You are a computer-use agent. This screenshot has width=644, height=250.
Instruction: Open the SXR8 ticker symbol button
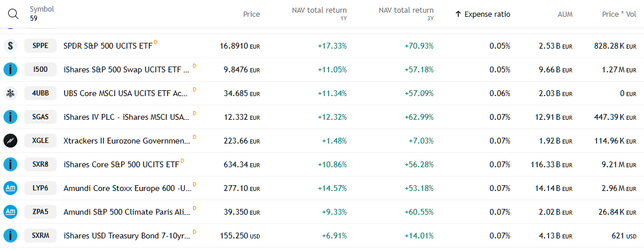pyautogui.click(x=41, y=164)
